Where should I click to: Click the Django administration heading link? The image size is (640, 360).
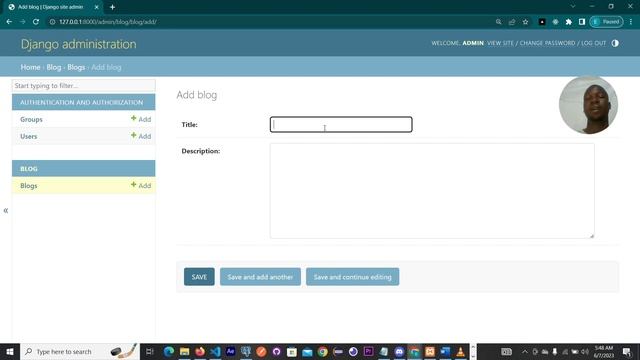point(78,44)
